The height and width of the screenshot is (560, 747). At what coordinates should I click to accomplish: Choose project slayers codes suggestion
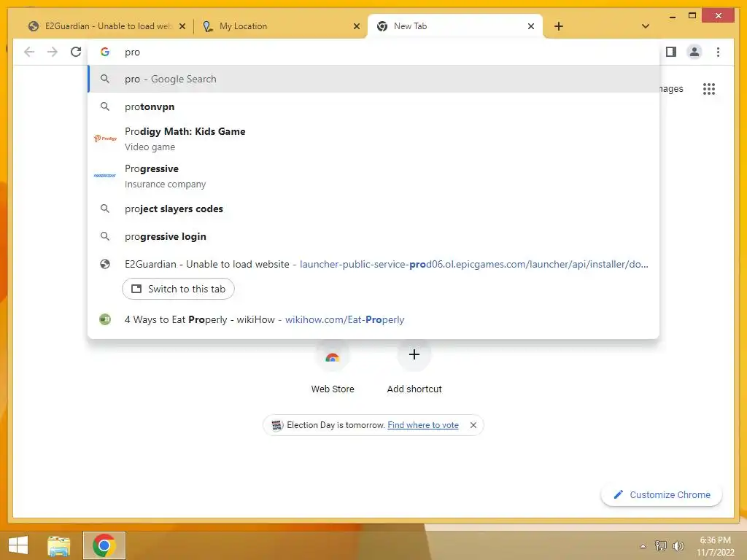coord(373,209)
